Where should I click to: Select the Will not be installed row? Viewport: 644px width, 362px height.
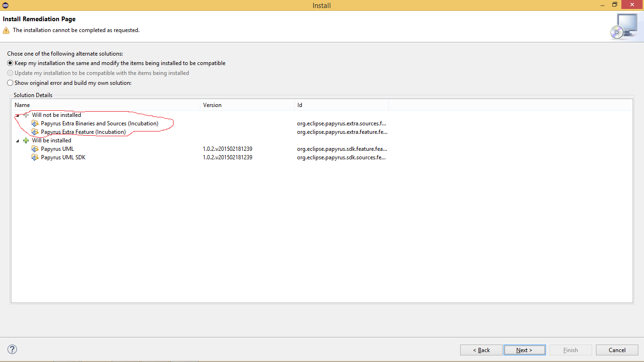pos(57,115)
